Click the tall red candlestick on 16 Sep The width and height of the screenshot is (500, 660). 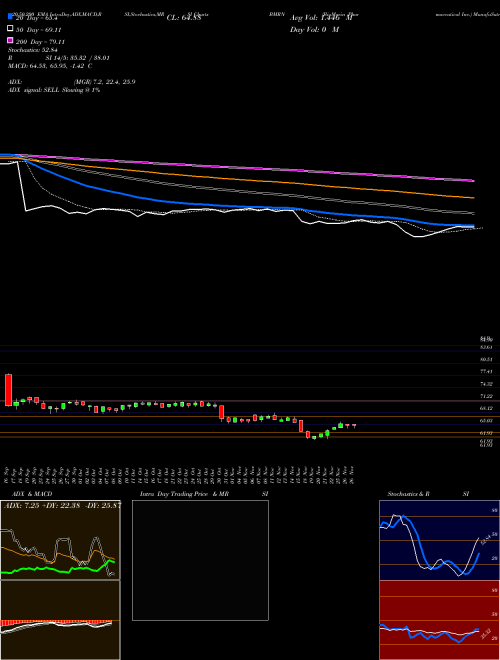(8, 390)
